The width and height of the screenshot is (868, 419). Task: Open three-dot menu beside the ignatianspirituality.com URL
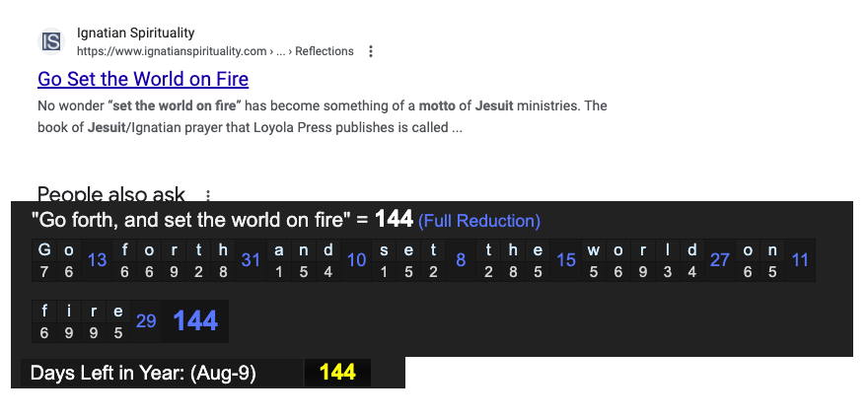click(370, 51)
